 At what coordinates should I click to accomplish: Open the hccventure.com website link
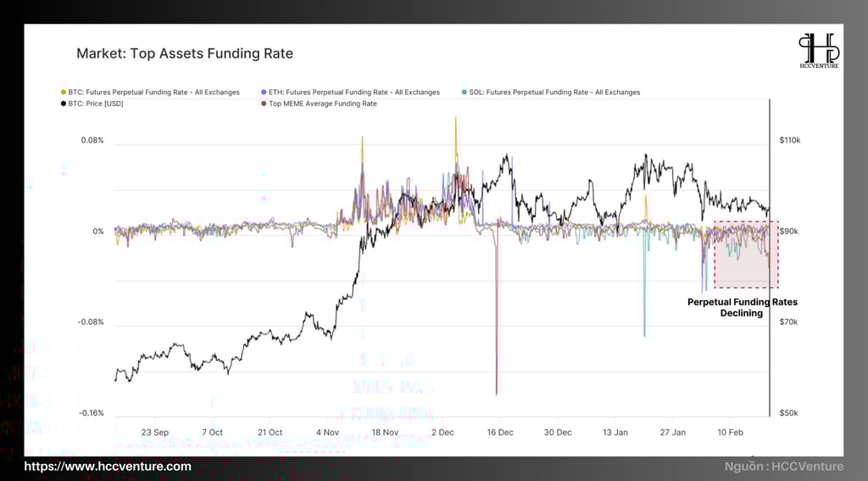[x=108, y=467]
